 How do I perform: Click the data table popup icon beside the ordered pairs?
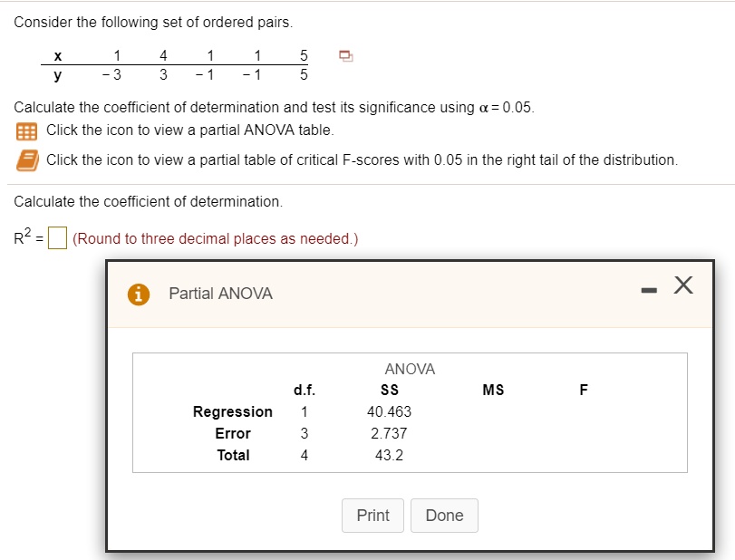point(345,55)
